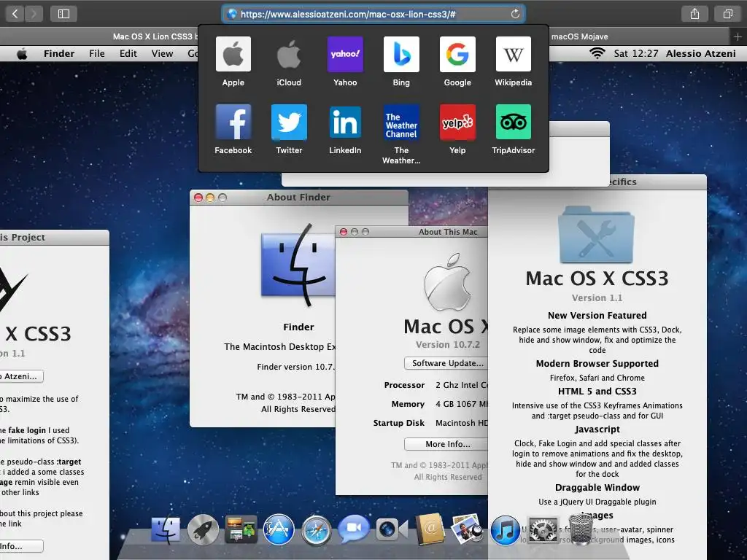Open the iChat dock icon
The height and width of the screenshot is (560, 747).
point(354,529)
